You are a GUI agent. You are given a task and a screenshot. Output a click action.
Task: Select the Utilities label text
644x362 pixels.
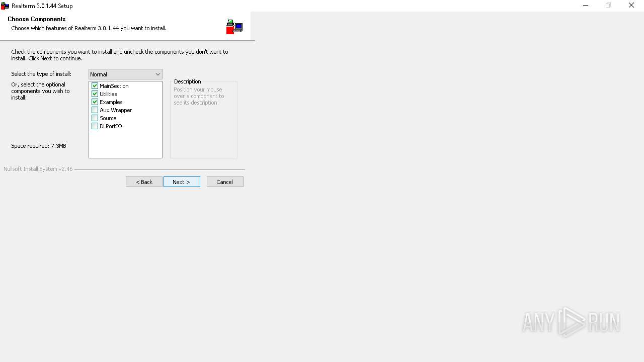point(108,94)
